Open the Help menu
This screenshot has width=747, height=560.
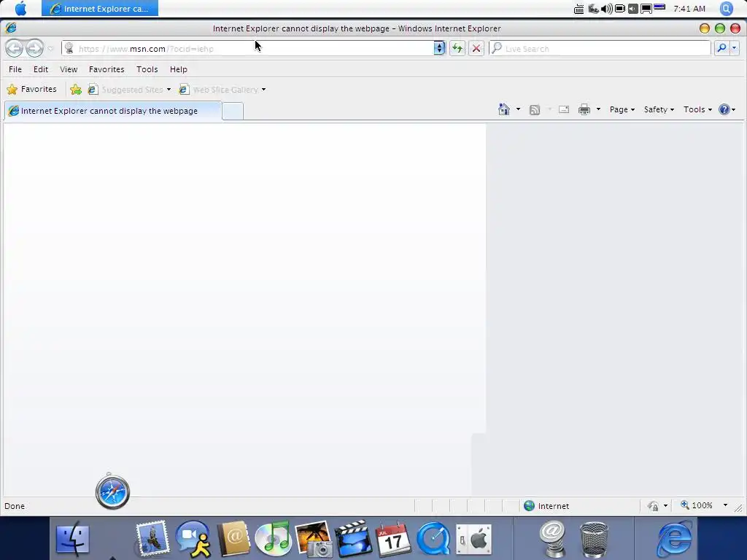click(x=179, y=69)
